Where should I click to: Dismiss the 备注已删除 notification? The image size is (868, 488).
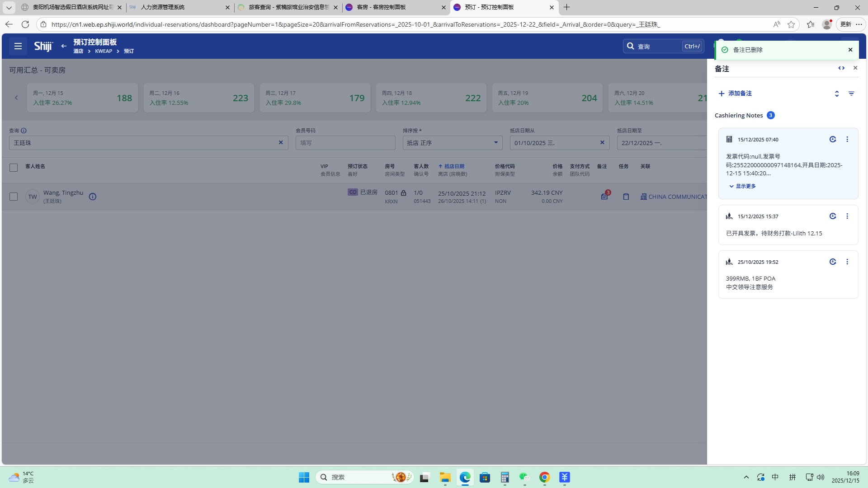850,50
